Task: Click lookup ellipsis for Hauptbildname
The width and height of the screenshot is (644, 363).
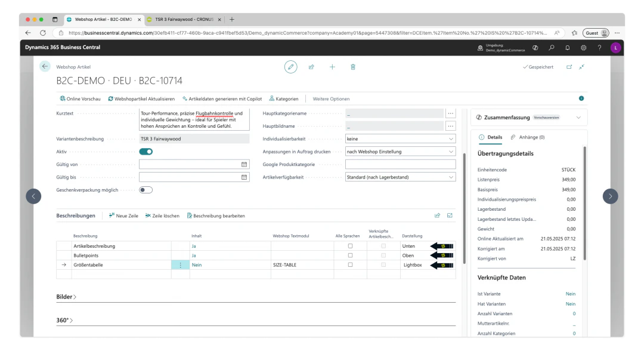Action: coord(451,126)
